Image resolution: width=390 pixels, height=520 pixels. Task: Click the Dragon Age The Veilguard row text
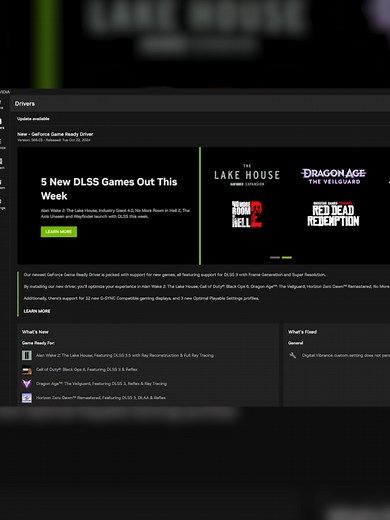pos(101,384)
